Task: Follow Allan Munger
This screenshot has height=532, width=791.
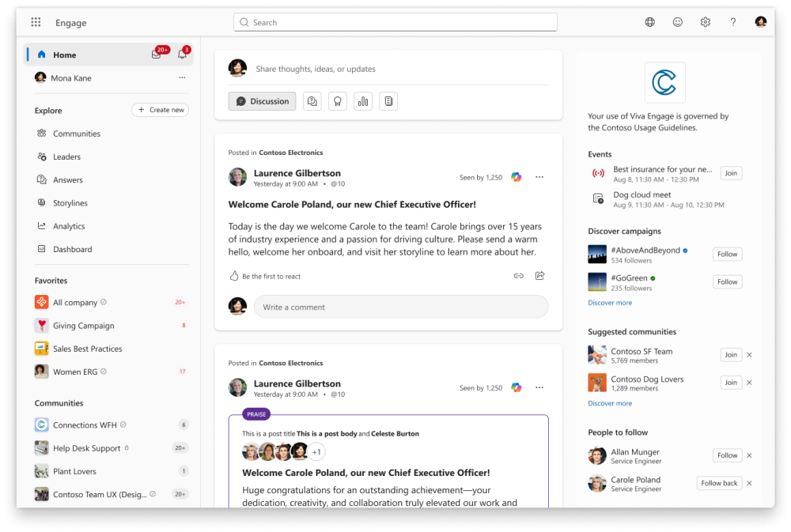Action: [728, 455]
